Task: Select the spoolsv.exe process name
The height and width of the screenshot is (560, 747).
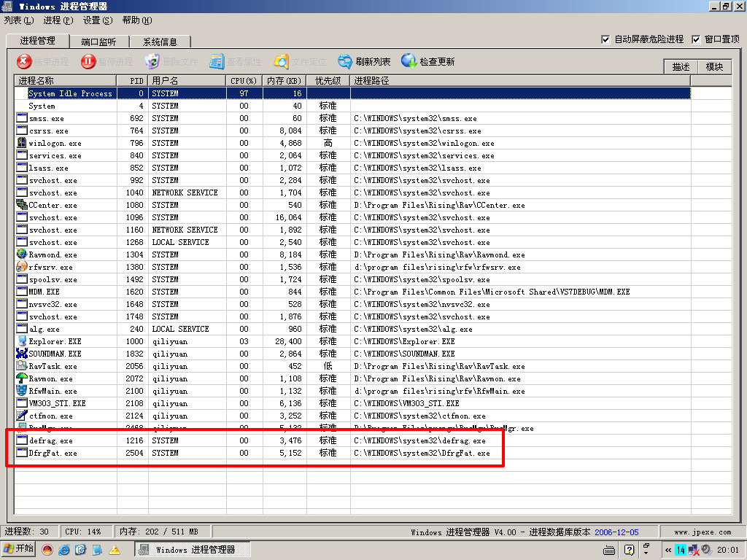Action: point(53,279)
